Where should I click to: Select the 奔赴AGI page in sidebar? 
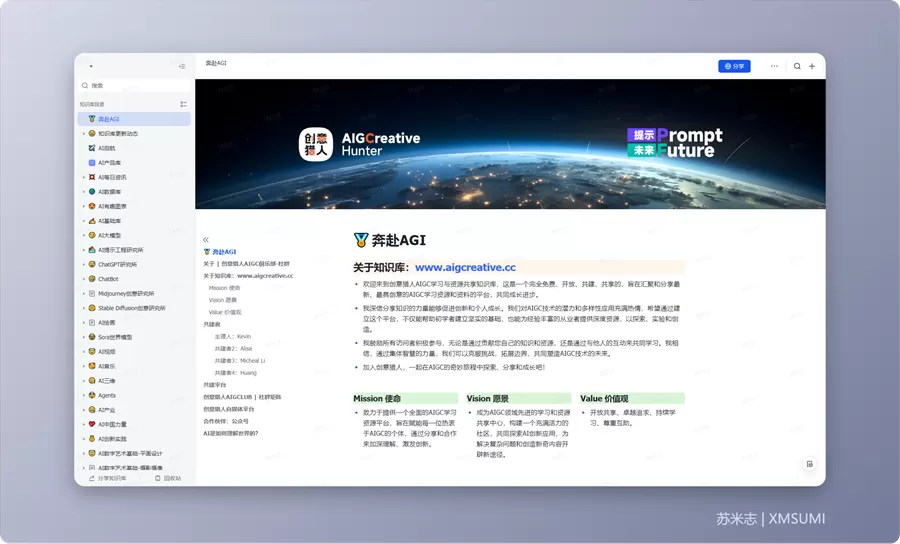134,119
